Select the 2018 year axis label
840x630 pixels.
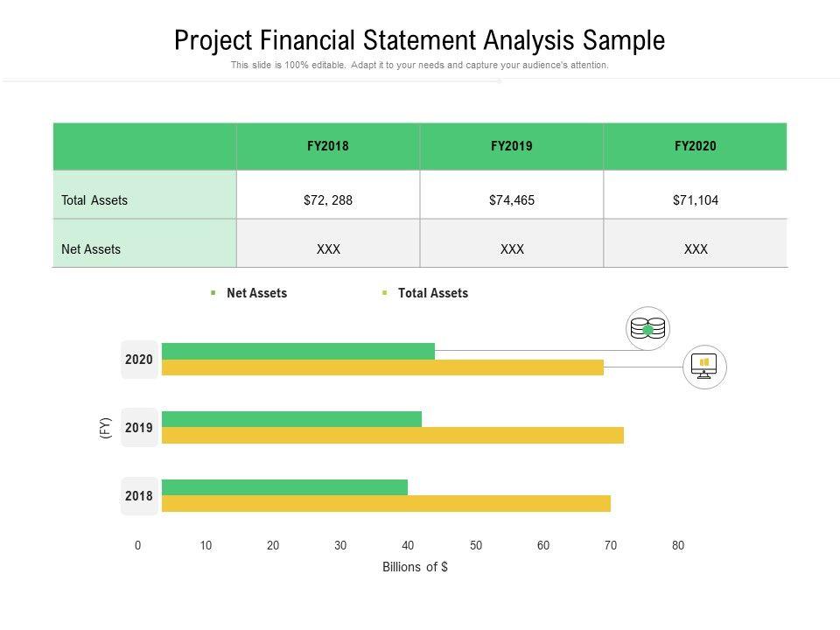tap(139, 496)
